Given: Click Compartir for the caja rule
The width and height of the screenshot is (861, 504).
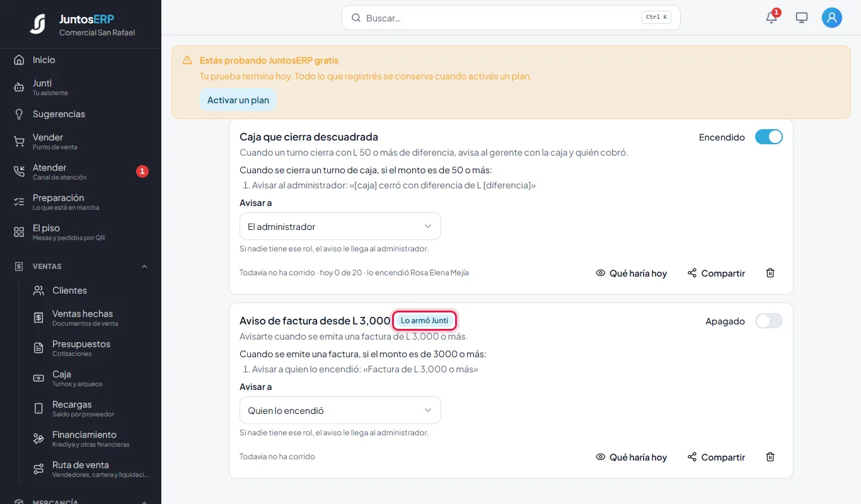Looking at the screenshot, I should (716, 273).
